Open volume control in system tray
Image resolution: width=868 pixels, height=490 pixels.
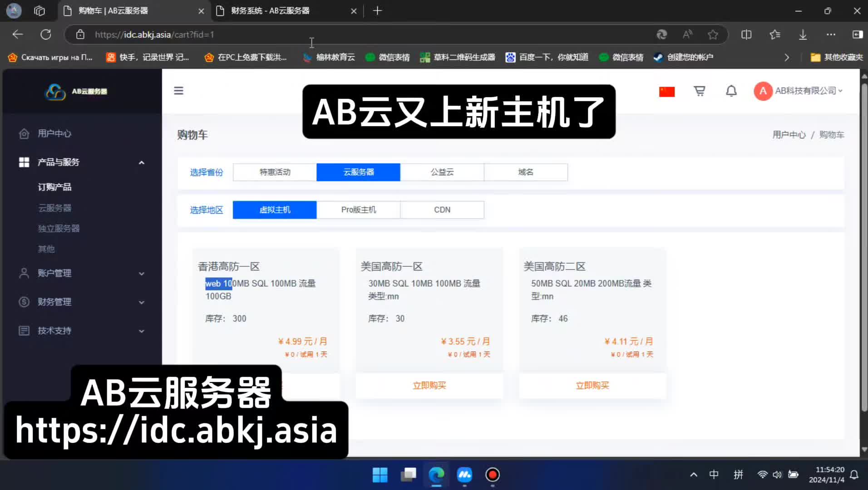(x=777, y=475)
